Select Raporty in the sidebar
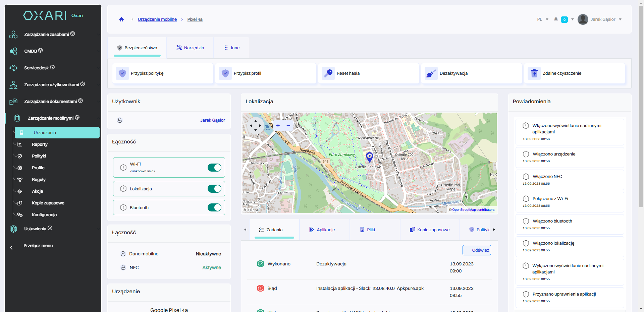This screenshot has width=644, height=312. [x=40, y=144]
